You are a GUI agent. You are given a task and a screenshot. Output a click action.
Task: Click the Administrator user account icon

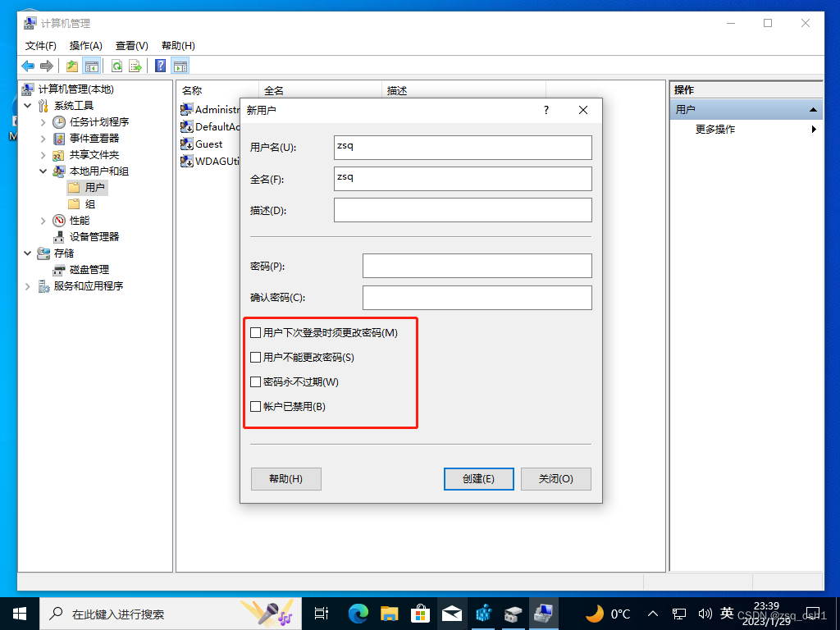(186, 109)
